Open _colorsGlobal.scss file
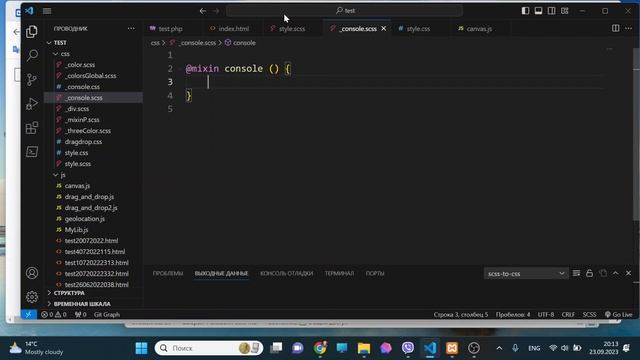 90,76
